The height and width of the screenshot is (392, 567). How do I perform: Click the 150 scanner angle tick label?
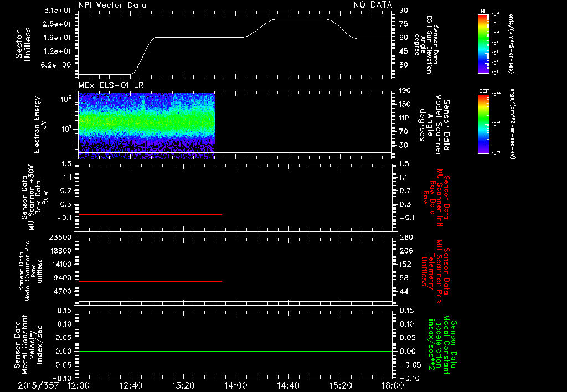pos(405,105)
